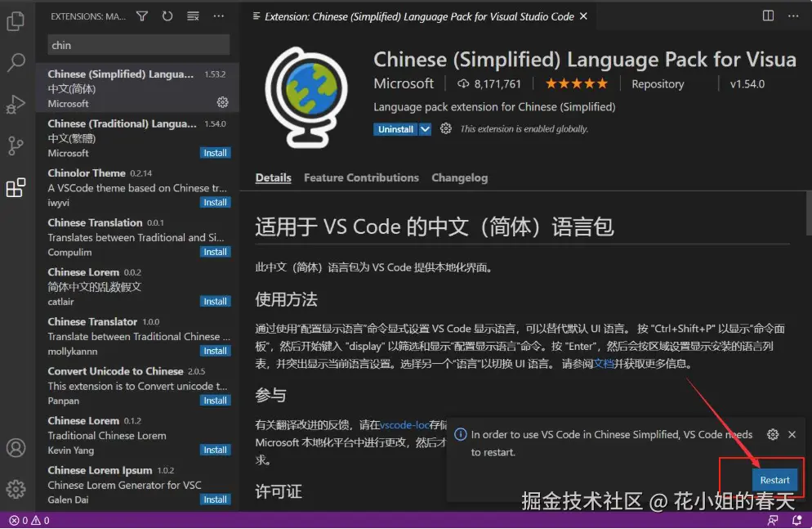Select Chinese (Traditional) Language Pack list item
Image resolution: width=812 pixels, height=529 pixels.
[x=137, y=138]
